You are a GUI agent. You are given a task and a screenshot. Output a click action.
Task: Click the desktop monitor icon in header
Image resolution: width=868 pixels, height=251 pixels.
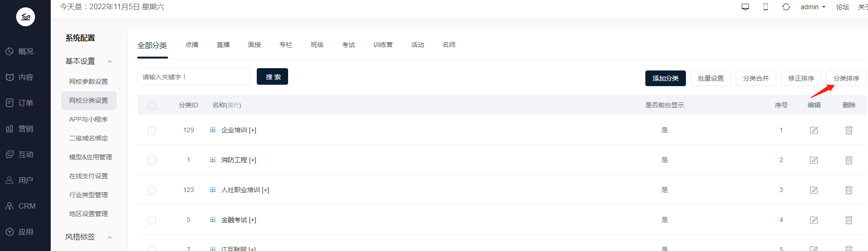(x=745, y=7)
